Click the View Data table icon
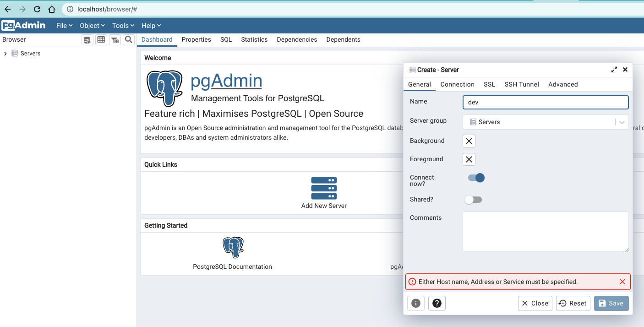644x327 pixels. tap(101, 40)
